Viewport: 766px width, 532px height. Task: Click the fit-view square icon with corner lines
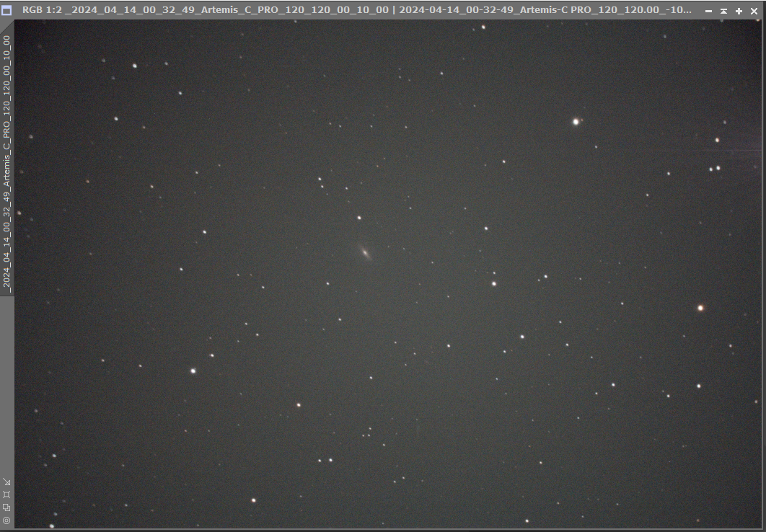6,495
